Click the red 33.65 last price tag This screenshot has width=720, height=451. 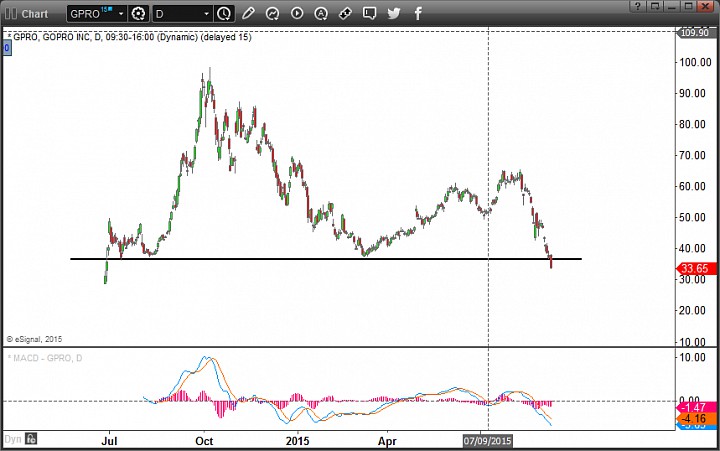696,269
